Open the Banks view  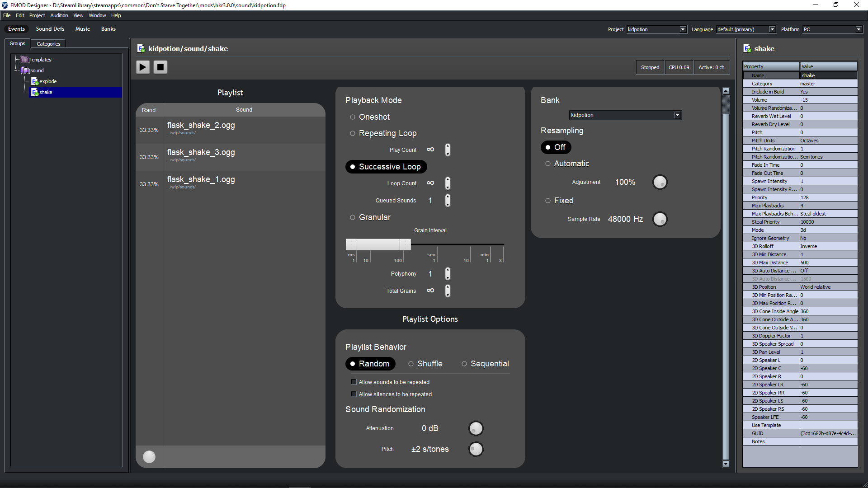(x=108, y=29)
